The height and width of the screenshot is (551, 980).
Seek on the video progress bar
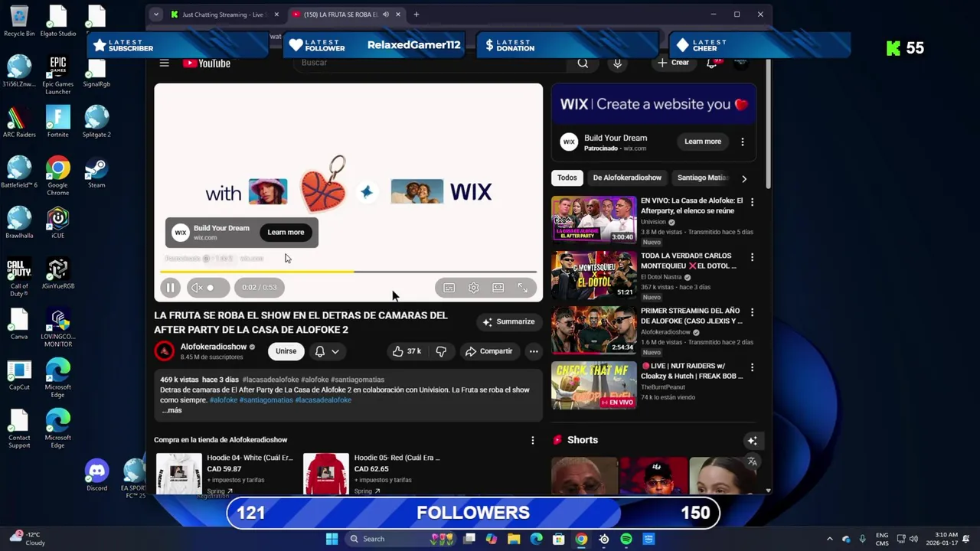348,272
